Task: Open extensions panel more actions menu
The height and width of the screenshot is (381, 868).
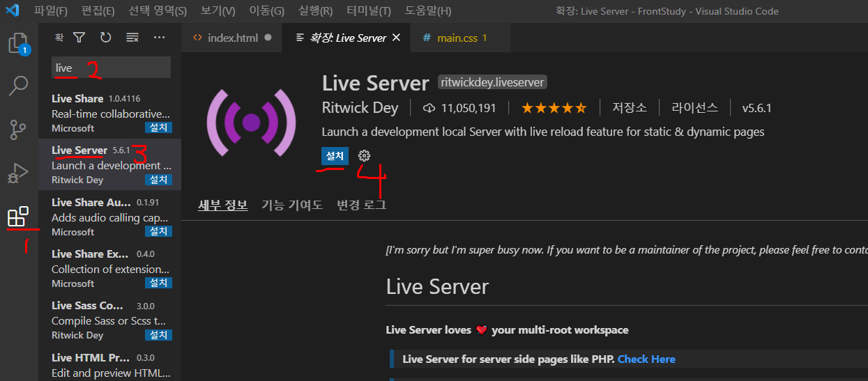Action: (x=160, y=37)
